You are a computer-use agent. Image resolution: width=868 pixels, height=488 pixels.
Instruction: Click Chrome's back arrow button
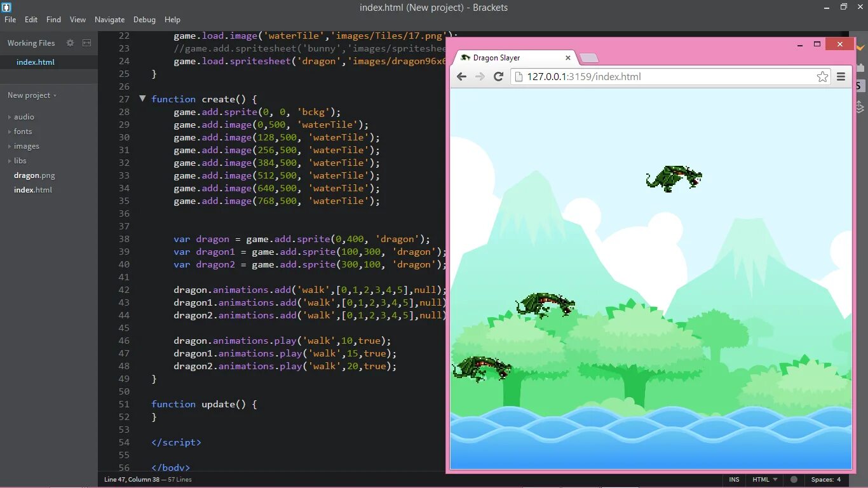pyautogui.click(x=462, y=77)
